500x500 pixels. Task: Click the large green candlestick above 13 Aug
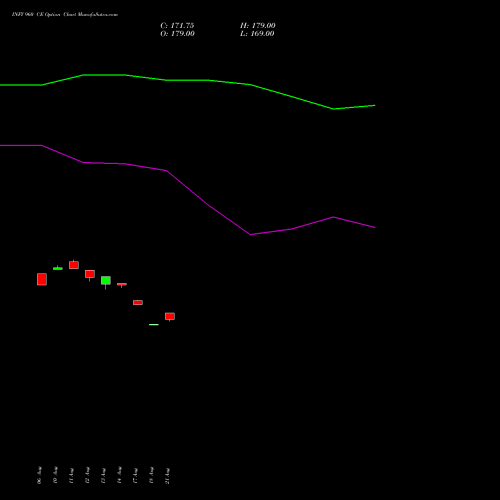(106, 281)
